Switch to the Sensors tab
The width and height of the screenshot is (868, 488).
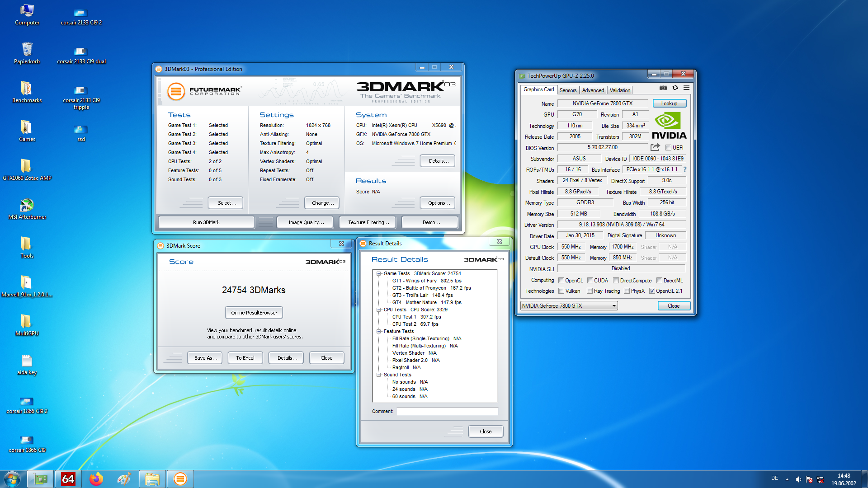click(x=568, y=90)
